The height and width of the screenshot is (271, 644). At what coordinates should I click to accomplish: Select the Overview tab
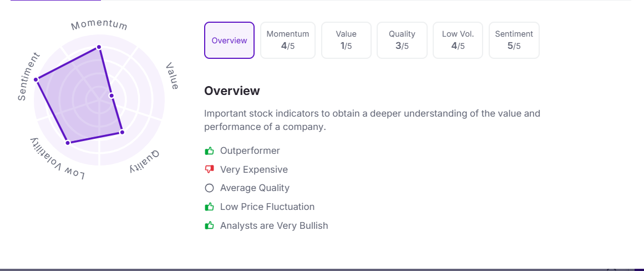tap(229, 41)
